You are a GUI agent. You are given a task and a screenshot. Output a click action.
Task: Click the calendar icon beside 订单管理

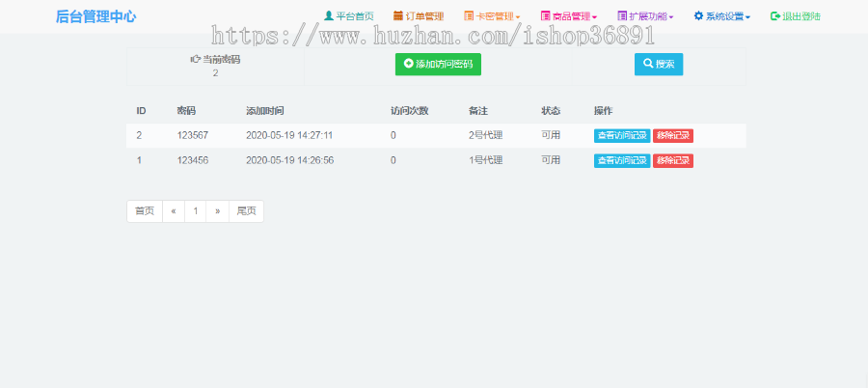coord(398,16)
